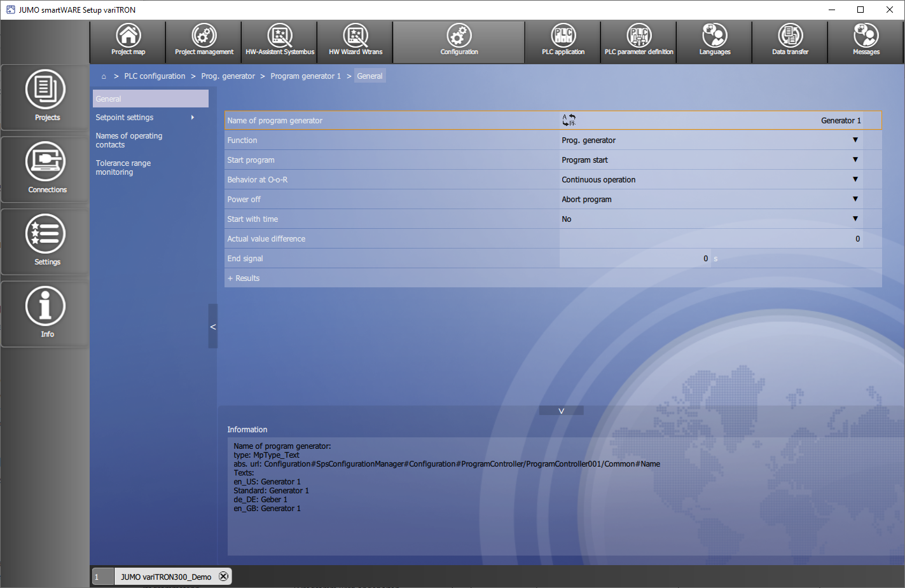The image size is (905, 588).
Task: Click the End signal value field
Action: point(636,259)
